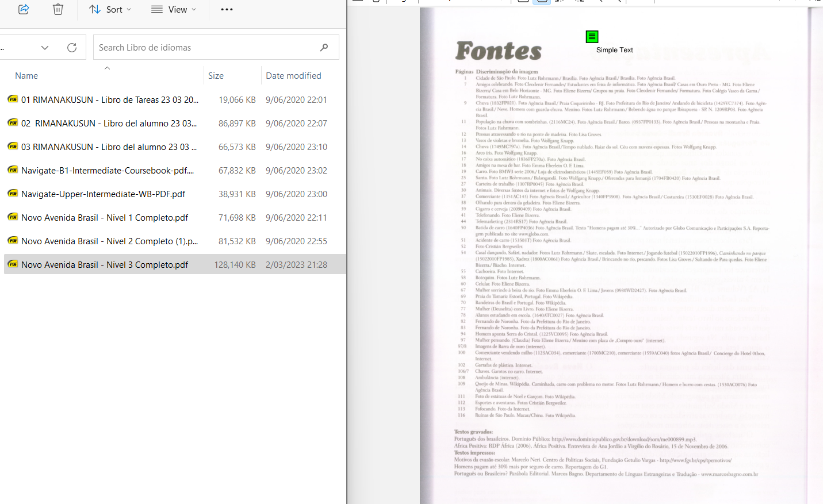
Task: Open the View dropdown
Action: tap(173, 9)
